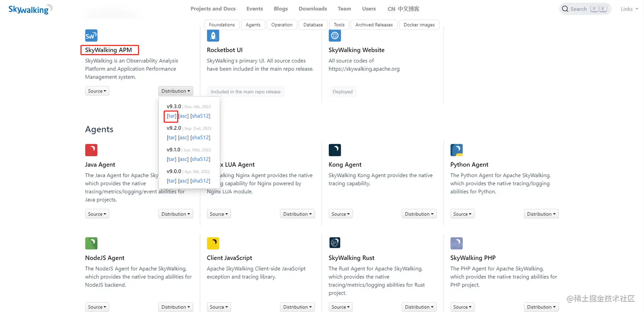Jump to Docker images section tab

tap(419, 25)
